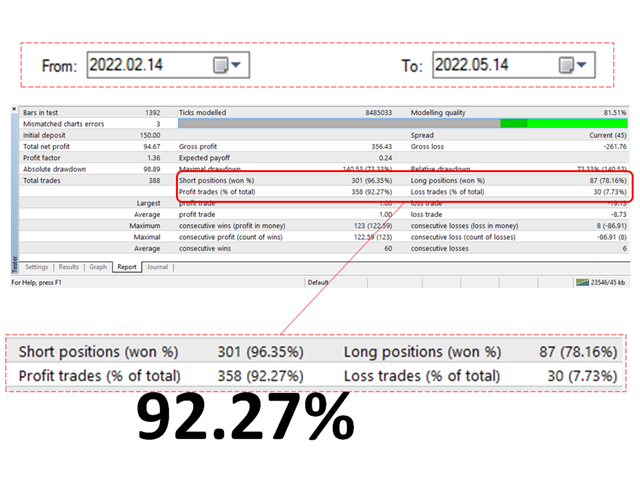Image resolution: width=640 pixels, height=480 pixels.
Task: Click the From date field 2022.02.14
Action: tap(168, 65)
